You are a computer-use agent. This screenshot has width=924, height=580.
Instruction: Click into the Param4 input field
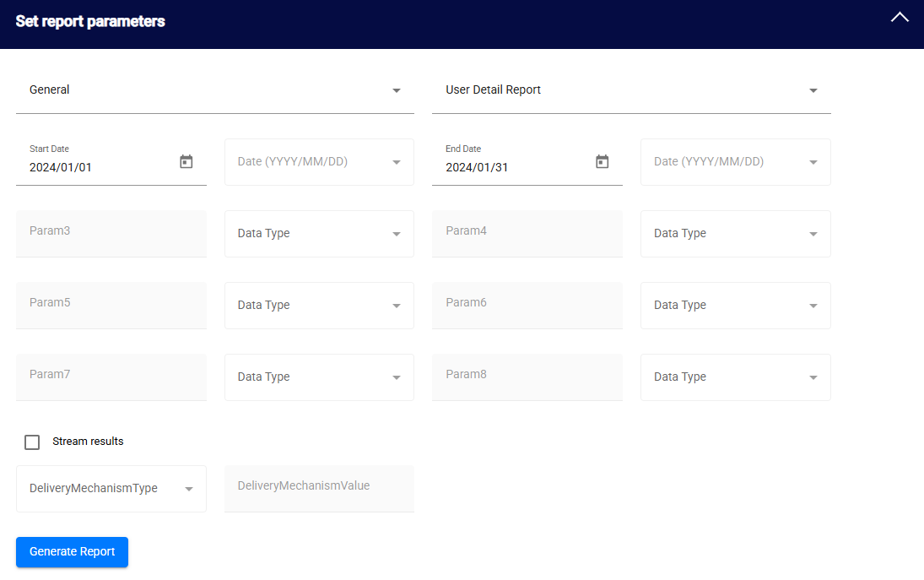(527, 234)
